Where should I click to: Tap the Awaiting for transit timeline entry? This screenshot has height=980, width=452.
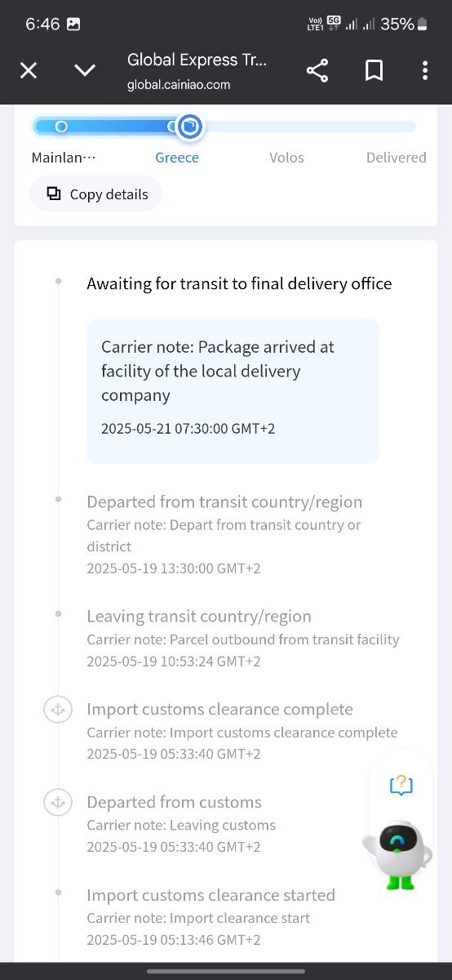(x=239, y=283)
